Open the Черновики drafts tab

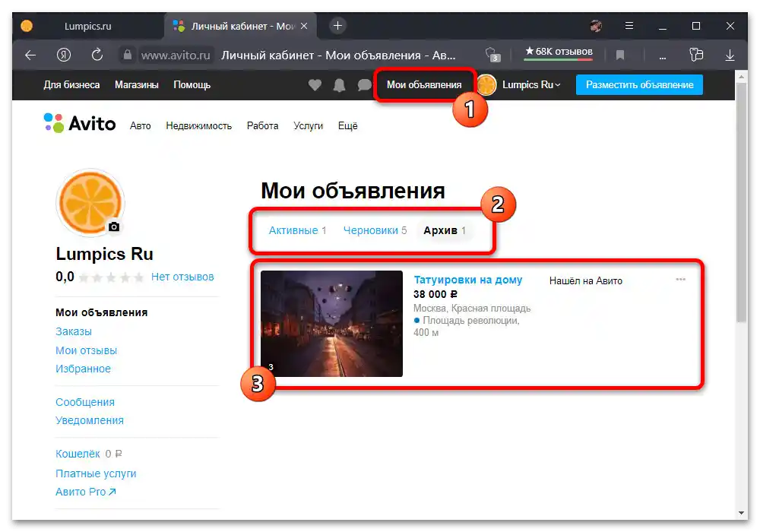(375, 230)
